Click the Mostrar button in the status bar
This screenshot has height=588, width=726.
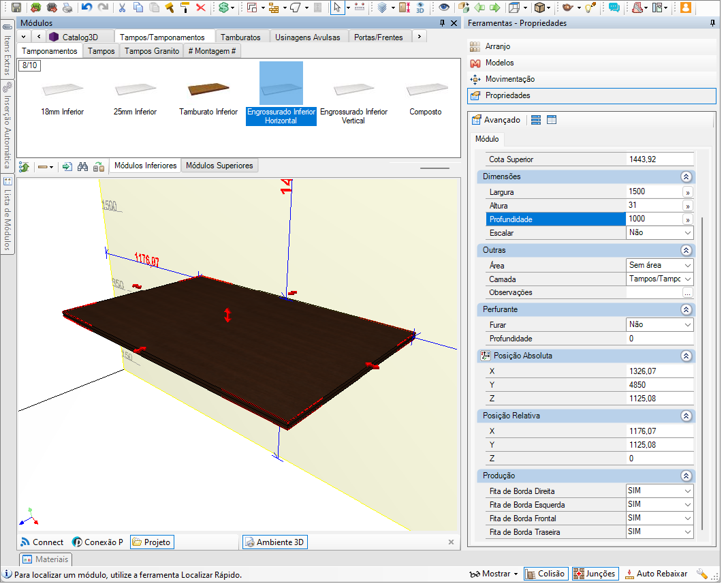494,574
